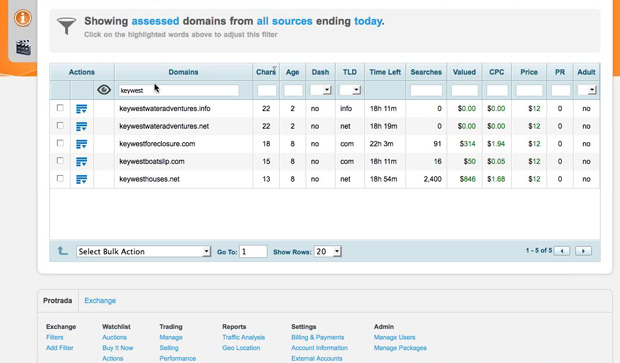Switch to the Exchange tab
Image resolution: width=620 pixels, height=363 pixels.
[100, 301]
